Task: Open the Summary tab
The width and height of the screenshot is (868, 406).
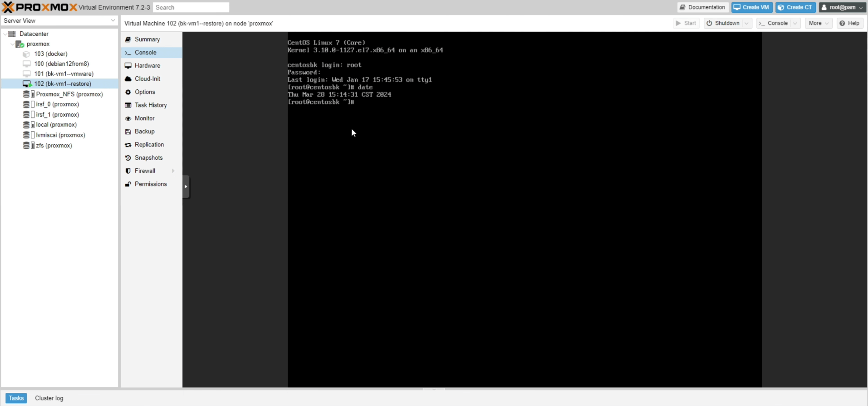Action: [x=152, y=39]
